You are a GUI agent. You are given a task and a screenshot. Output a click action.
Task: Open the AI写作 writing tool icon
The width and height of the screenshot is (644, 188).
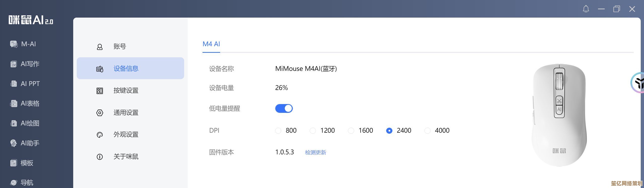click(14, 64)
